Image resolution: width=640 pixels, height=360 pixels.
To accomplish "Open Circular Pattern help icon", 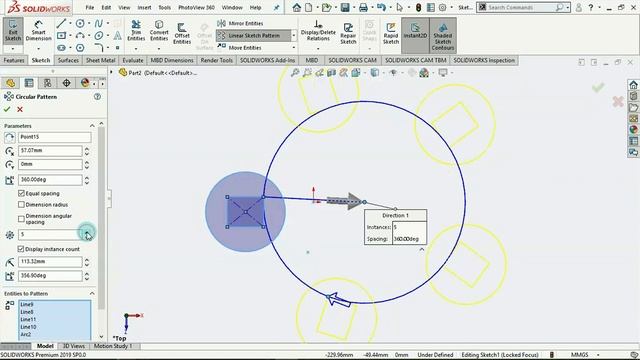I will [x=97, y=97].
